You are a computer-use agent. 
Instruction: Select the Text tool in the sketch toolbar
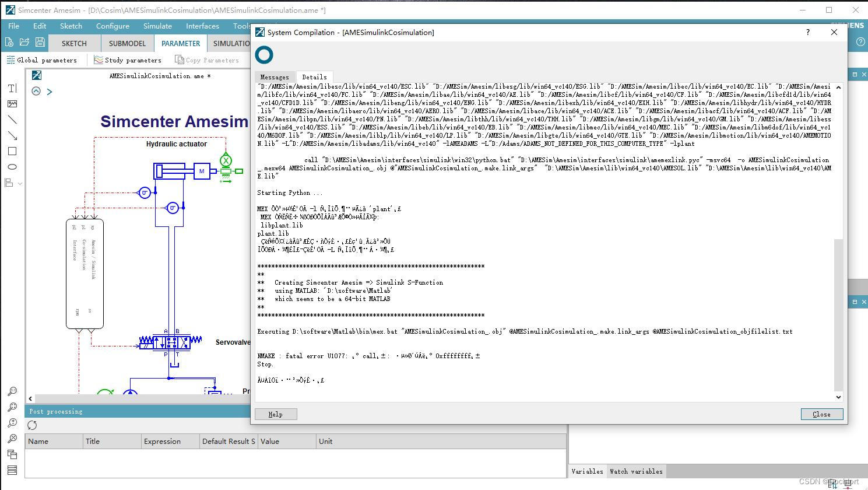(x=12, y=88)
